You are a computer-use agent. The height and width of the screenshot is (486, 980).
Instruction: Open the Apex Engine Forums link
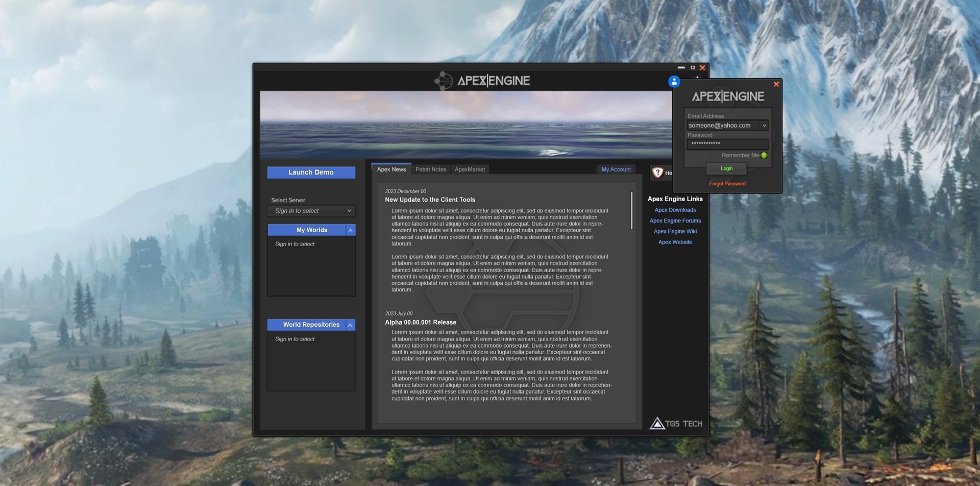click(x=675, y=221)
